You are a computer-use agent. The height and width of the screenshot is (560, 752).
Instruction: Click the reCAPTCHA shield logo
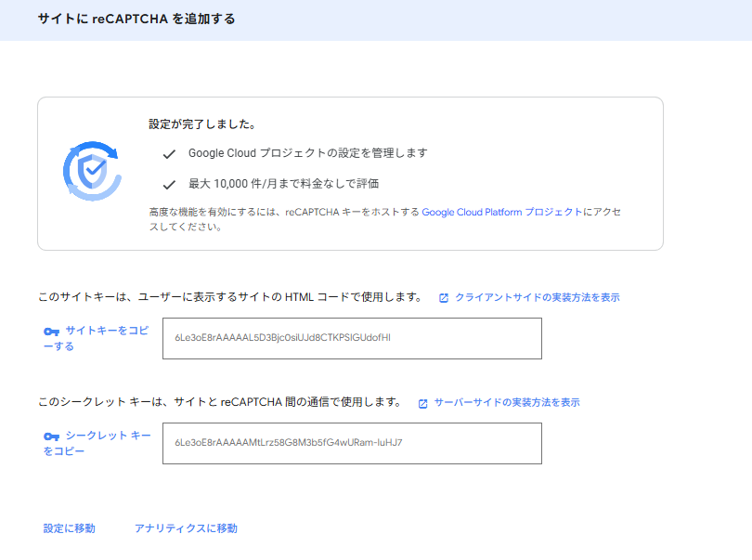coord(92,171)
